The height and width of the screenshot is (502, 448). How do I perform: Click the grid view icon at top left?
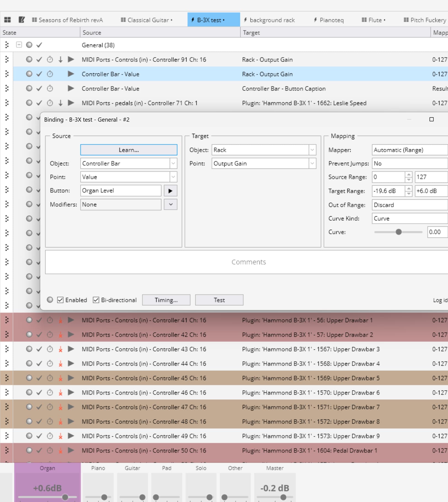click(x=7, y=20)
